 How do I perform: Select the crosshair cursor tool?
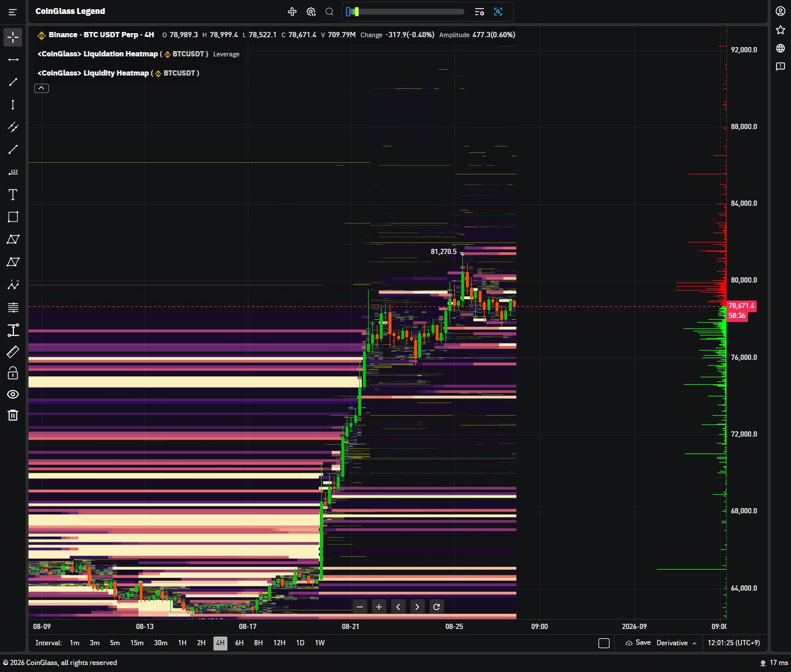point(13,37)
